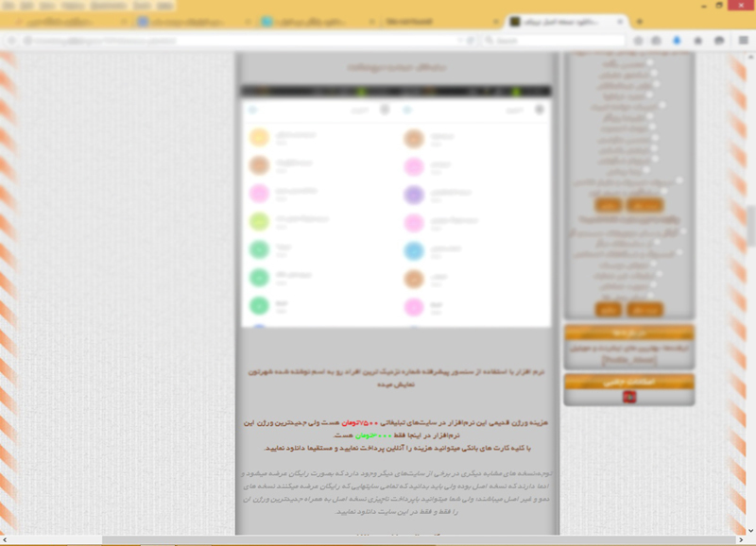Viewport: 756px width, 546px height.
Task: Click wider orange button under lower poll
Action: pos(644,309)
